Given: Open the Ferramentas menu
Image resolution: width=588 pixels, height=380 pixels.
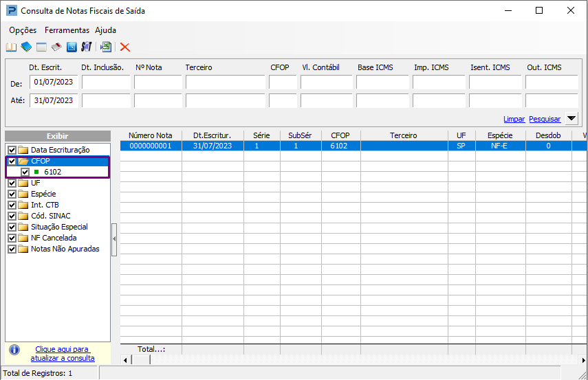Looking at the screenshot, I should [67, 30].
